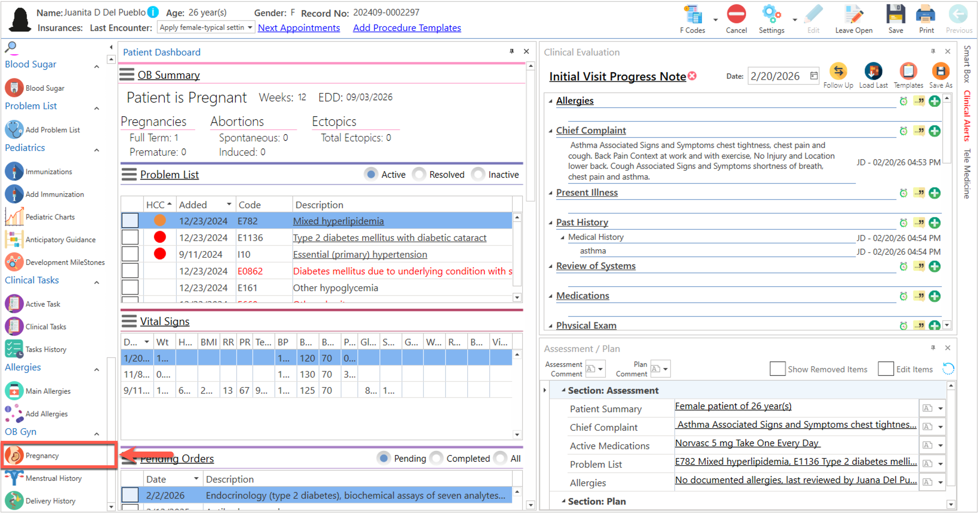
Task: Add entry to the Allergies section with the green plus
Action: [x=934, y=101]
